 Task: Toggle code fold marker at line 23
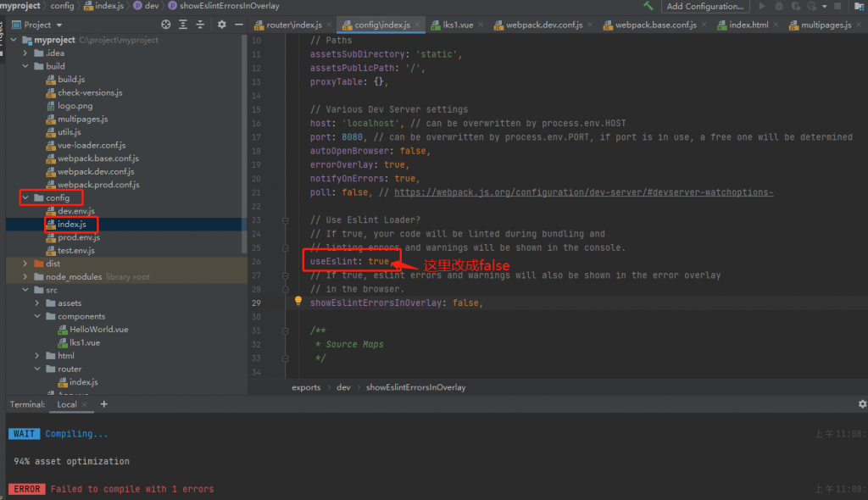[285, 220]
